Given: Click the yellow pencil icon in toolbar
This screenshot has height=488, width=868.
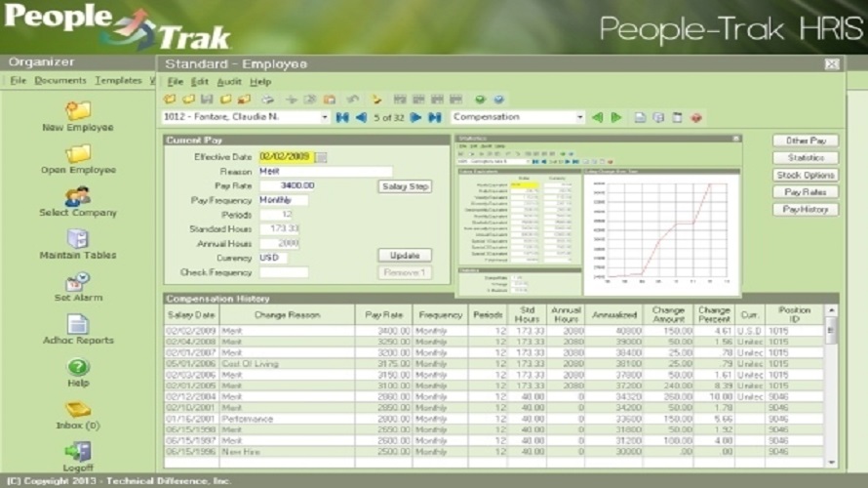Looking at the screenshot, I should click(x=376, y=100).
